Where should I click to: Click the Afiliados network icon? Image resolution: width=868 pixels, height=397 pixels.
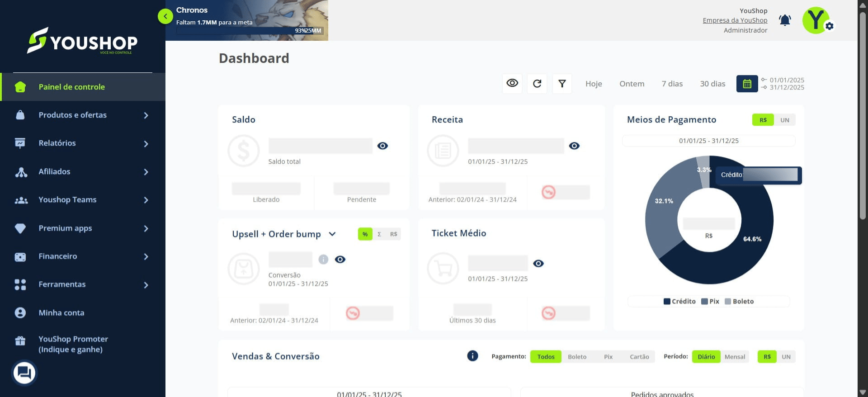click(x=21, y=172)
